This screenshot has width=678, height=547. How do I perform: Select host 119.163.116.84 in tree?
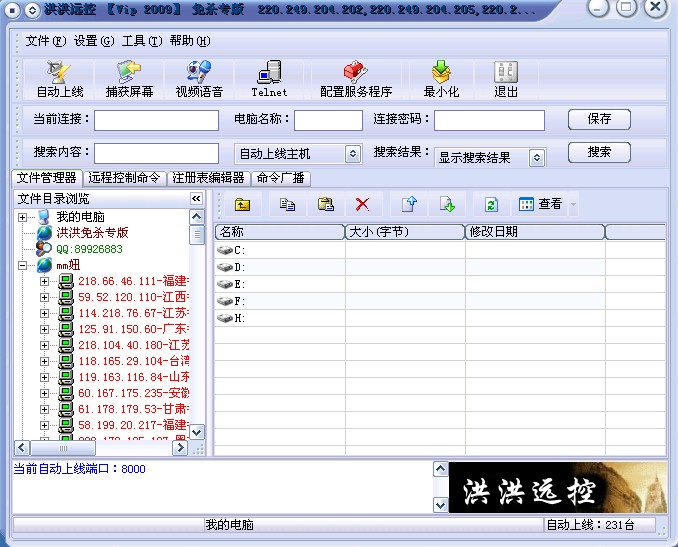(133, 377)
